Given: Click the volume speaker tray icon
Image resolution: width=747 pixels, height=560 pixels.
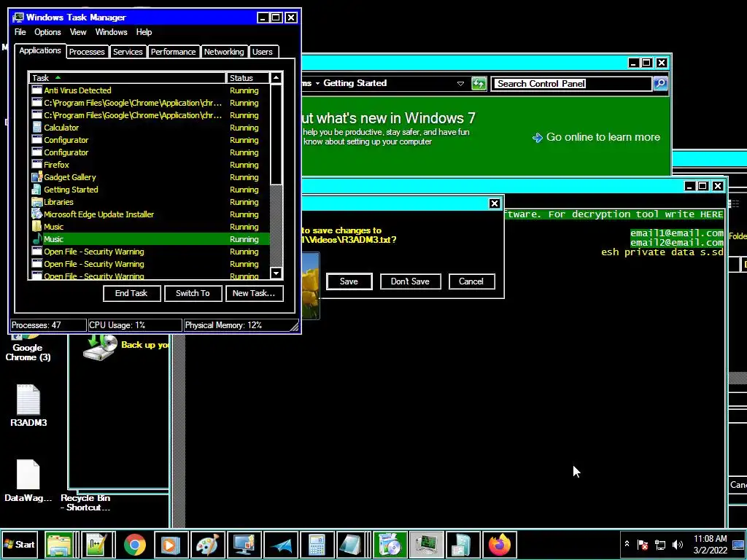Looking at the screenshot, I should (678, 544).
